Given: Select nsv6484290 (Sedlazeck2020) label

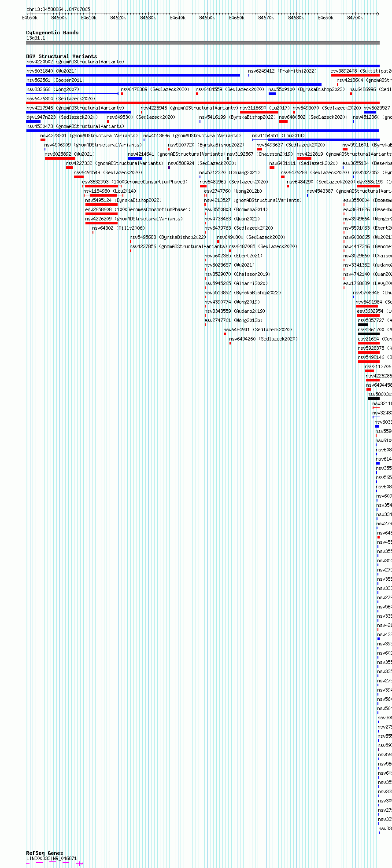Looking at the screenshot, I should pyautogui.click(x=321, y=182).
